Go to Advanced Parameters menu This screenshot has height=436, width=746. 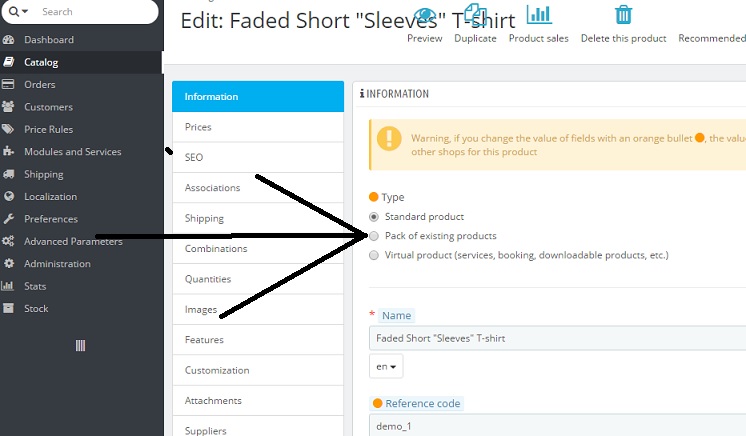(73, 242)
